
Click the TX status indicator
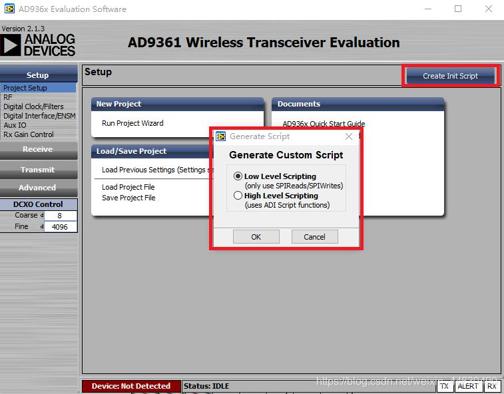(444, 386)
